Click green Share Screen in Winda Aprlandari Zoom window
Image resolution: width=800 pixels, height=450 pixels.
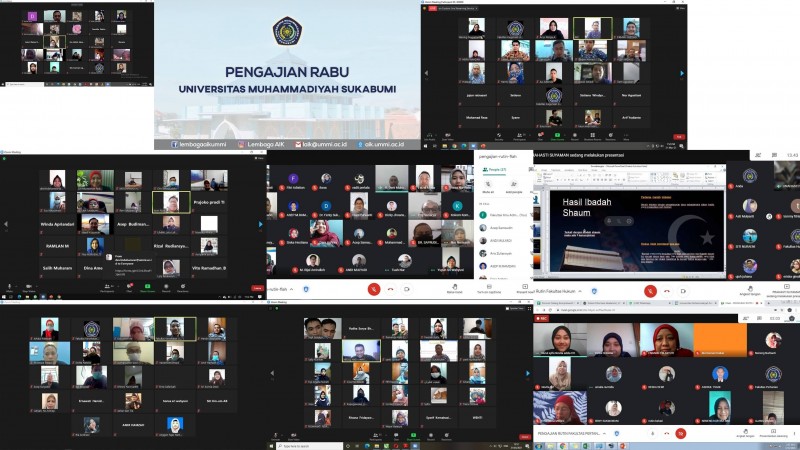(147, 288)
